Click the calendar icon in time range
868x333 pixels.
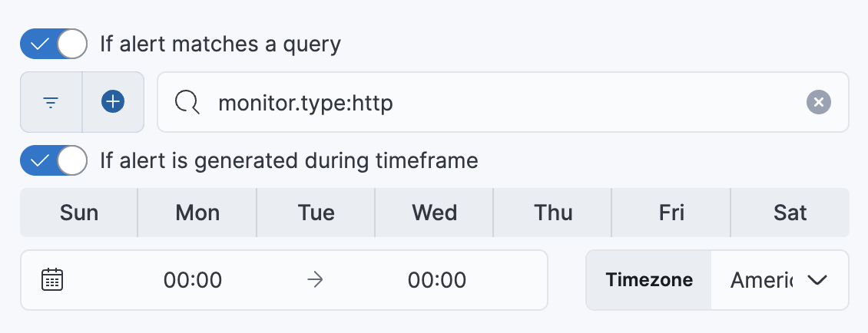(x=51, y=280)
